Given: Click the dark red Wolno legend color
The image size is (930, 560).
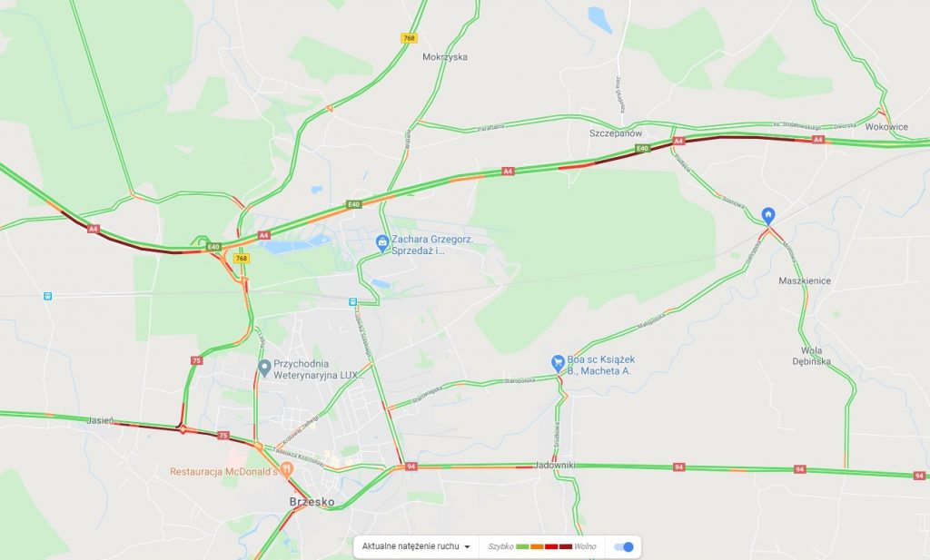Looking at the screenshot, I should click(566, 546).
